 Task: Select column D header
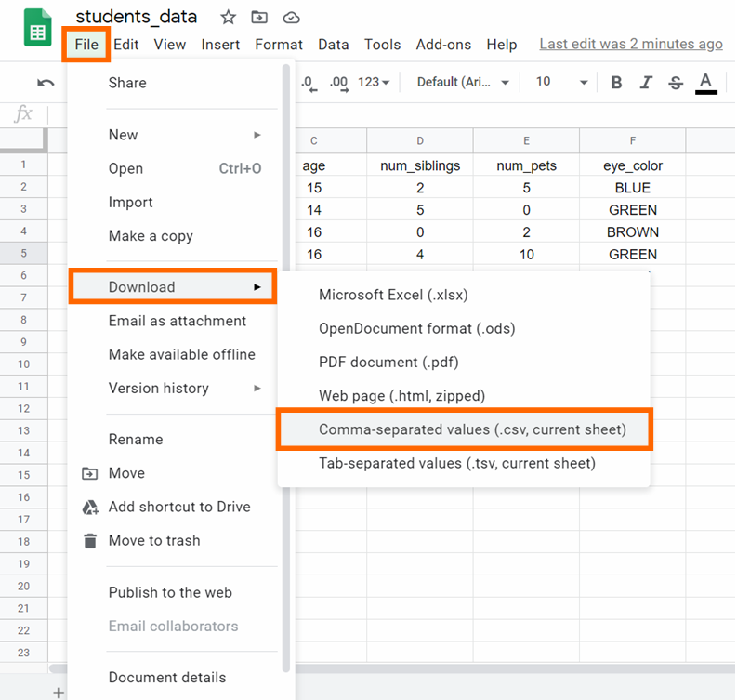[x=420, y=140]
